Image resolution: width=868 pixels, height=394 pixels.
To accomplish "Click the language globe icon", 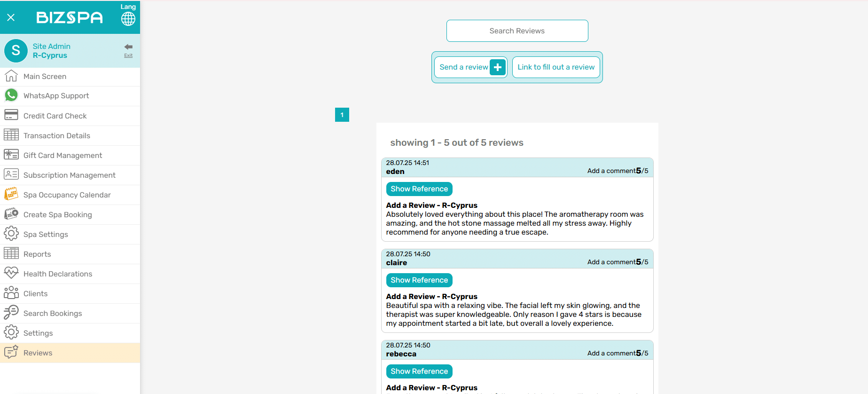I will (128, 19).
